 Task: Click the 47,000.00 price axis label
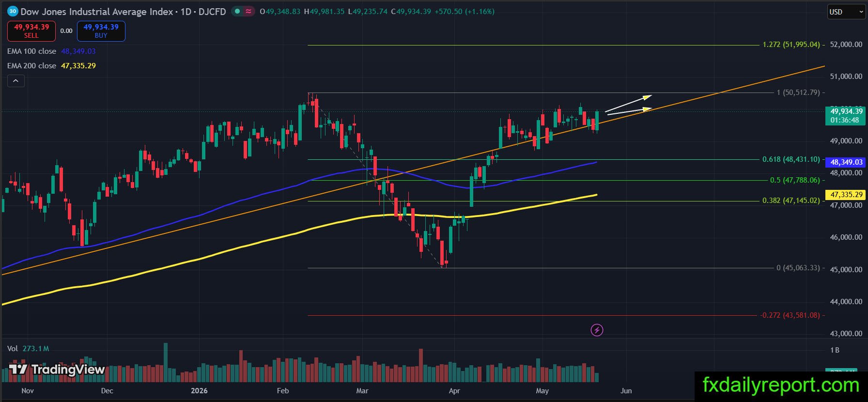click(846, 205)
